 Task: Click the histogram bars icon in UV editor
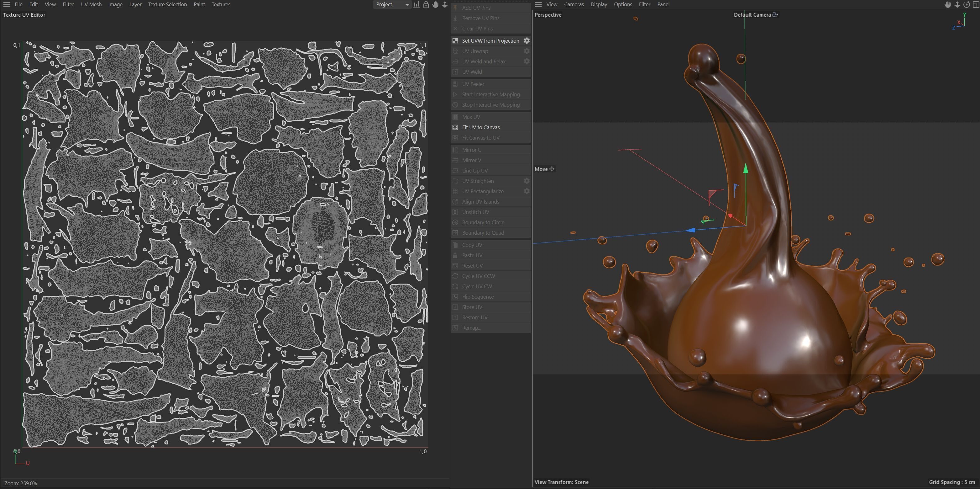coord(417,5)
